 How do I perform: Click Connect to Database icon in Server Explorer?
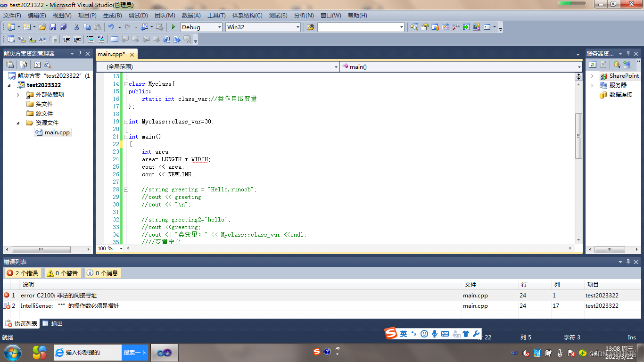616,65
